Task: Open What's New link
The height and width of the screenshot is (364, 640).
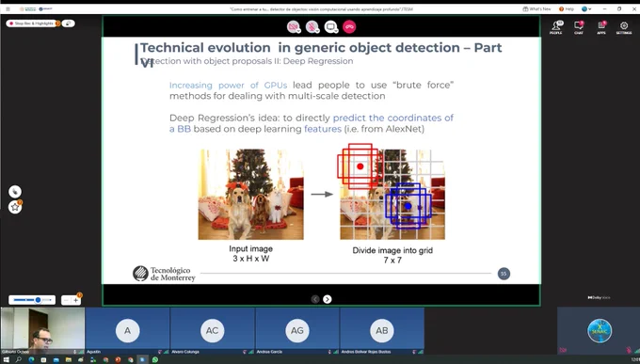Action: (x=536, y=8)
